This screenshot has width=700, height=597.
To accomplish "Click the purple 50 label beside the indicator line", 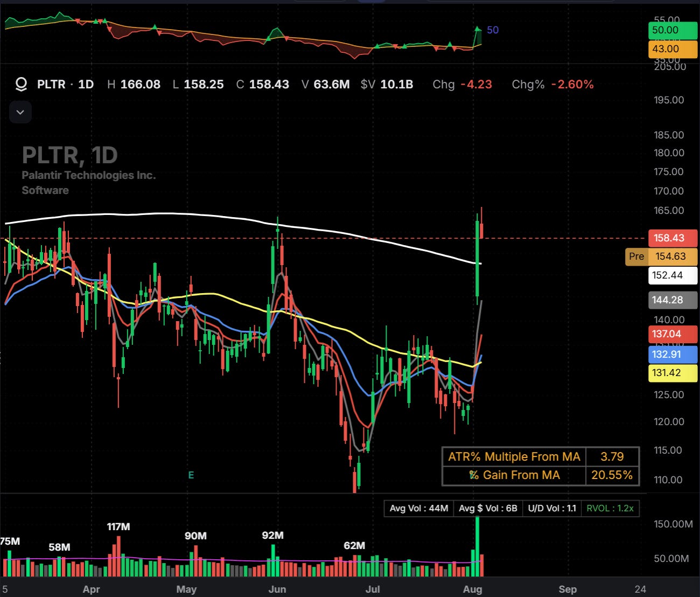I will point(493,30).
